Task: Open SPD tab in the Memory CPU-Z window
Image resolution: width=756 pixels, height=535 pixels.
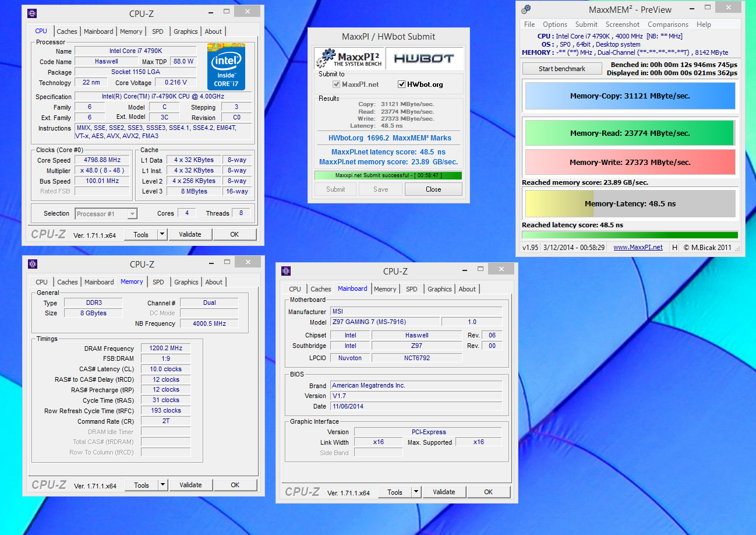Action: coord(158,282)
